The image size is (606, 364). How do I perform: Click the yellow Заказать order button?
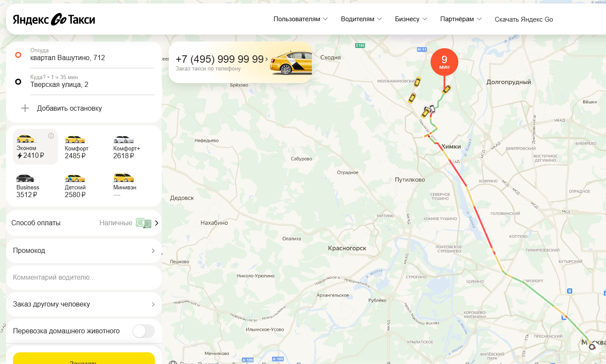(x=84, y=358)
